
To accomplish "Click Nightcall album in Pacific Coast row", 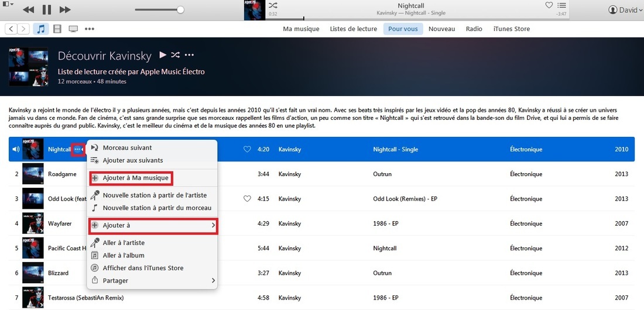I will tap(386, 248).
